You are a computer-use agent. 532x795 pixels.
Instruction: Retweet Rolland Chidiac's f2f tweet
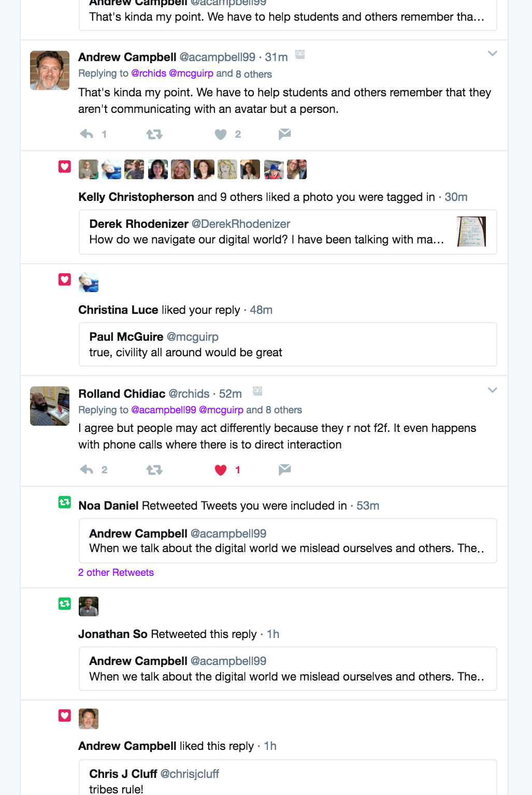pyautogui.click(x=154, y=470)
